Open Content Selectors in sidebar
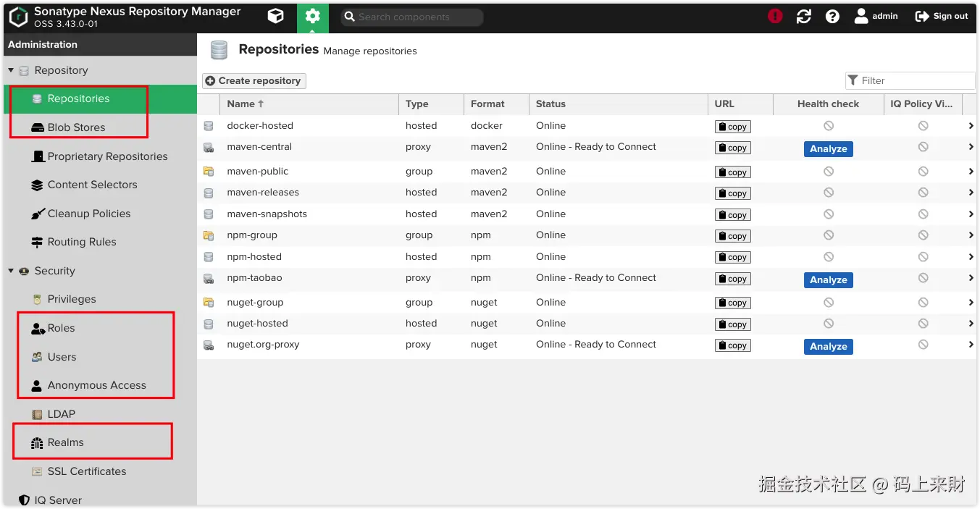Viewport: 980px width, 509px height. coord(92,185)
